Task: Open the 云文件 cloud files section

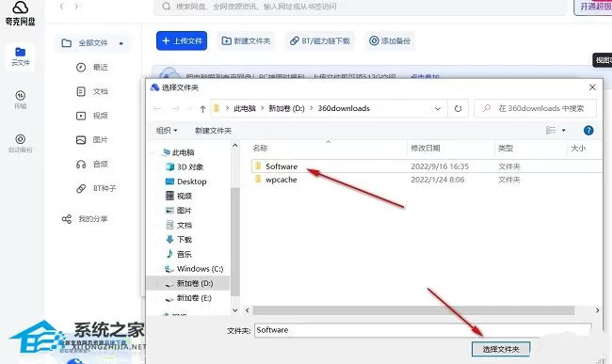Action: [x=21, y=56]
